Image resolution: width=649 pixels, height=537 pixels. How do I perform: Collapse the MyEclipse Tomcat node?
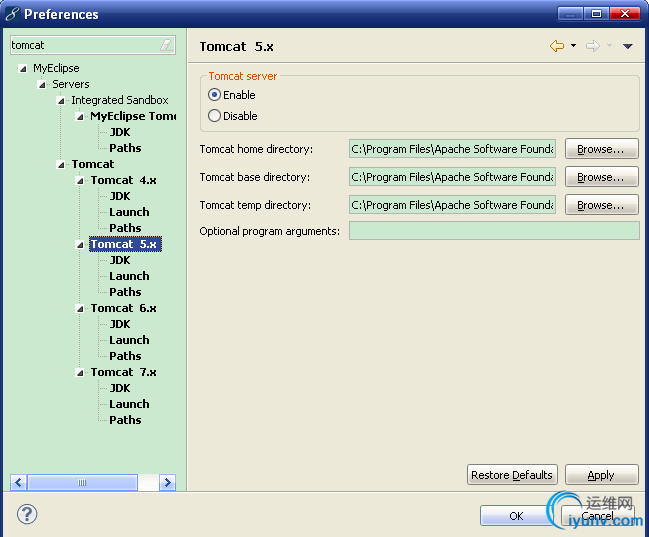(x=80, y=117)
